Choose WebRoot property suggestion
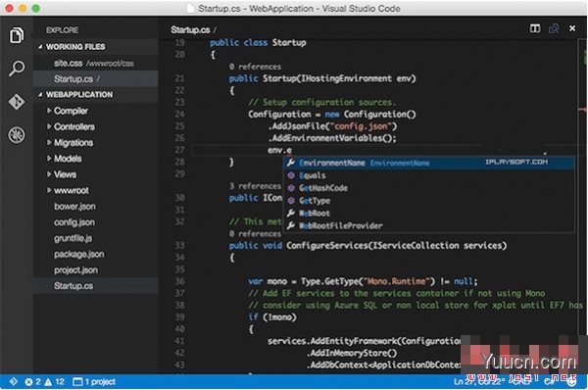The image size is (588, 390). pyautogui.click(x=428, y=213)
